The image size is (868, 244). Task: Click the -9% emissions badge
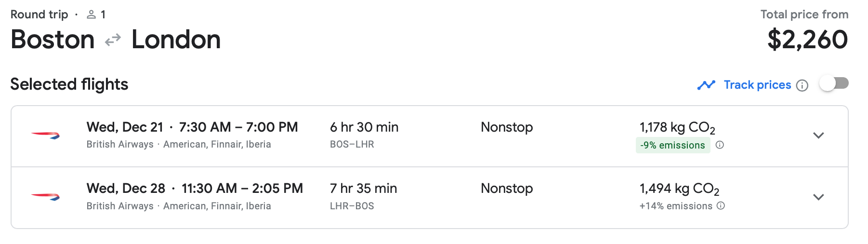pos(672,145)
